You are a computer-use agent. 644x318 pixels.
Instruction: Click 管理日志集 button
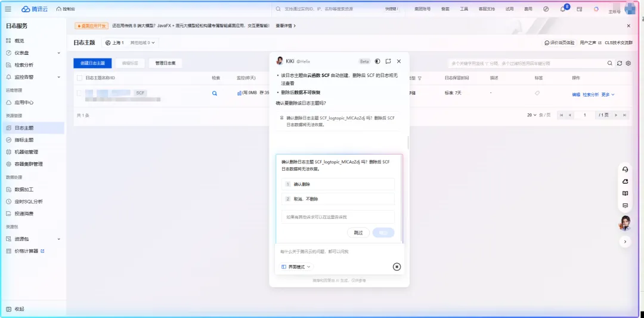(x=165, y=63)
